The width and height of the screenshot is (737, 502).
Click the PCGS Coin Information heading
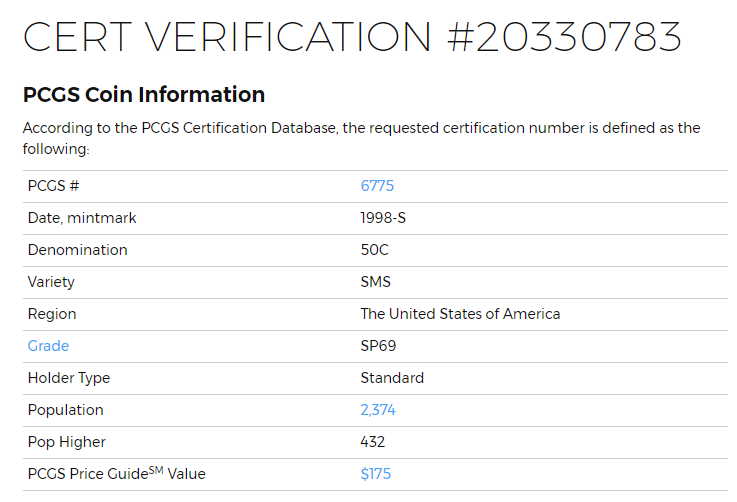pyautogui.click(x=144, y=95)
